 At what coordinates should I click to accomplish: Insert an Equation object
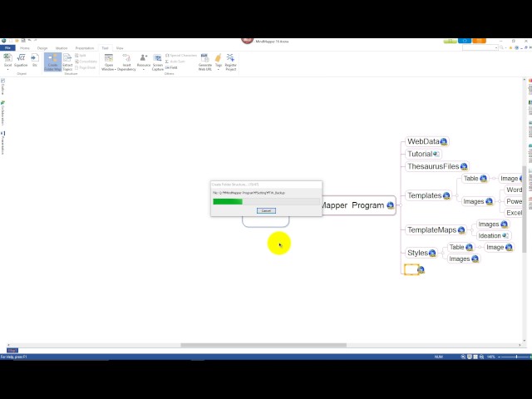(x=21, y=61)
